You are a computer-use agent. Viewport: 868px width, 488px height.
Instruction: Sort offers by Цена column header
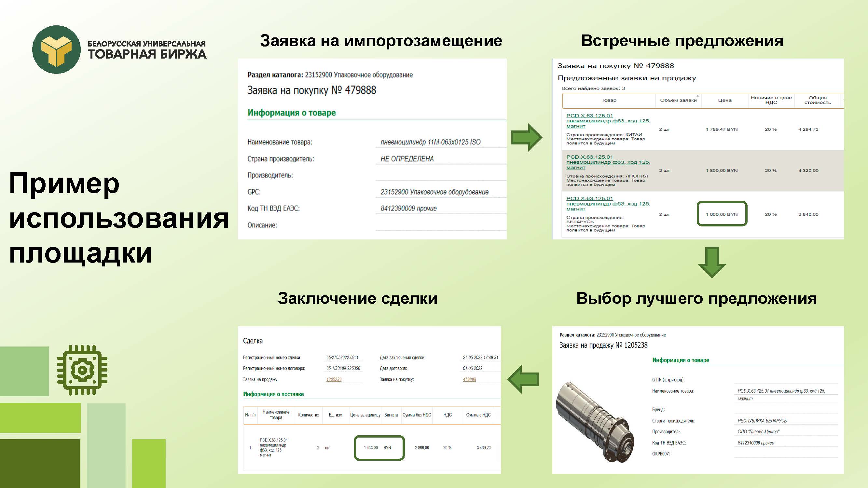pos(724,100)
